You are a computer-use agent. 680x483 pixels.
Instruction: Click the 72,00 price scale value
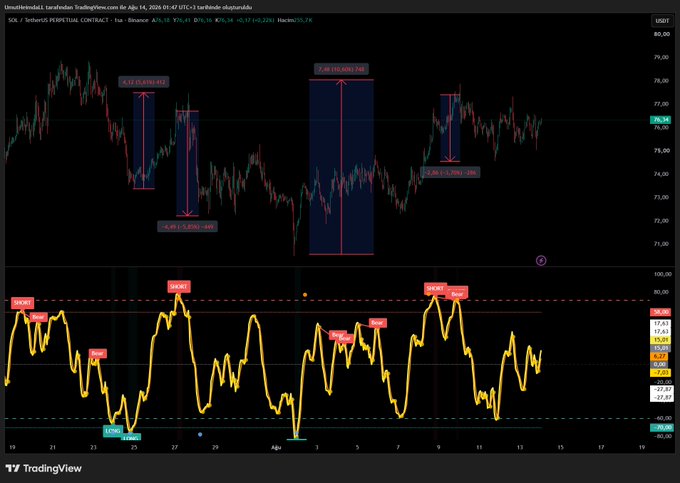[662, 221]
